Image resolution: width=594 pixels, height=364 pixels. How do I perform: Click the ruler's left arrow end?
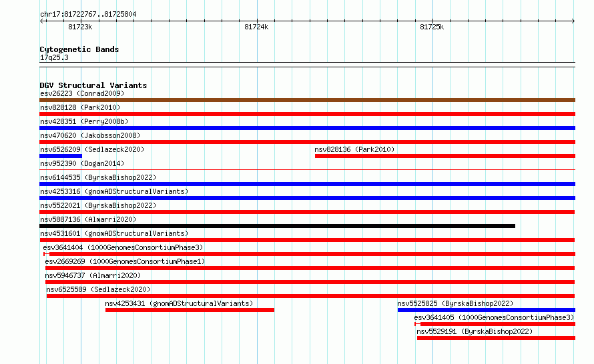pyautogui.click(x=41, y=21)
